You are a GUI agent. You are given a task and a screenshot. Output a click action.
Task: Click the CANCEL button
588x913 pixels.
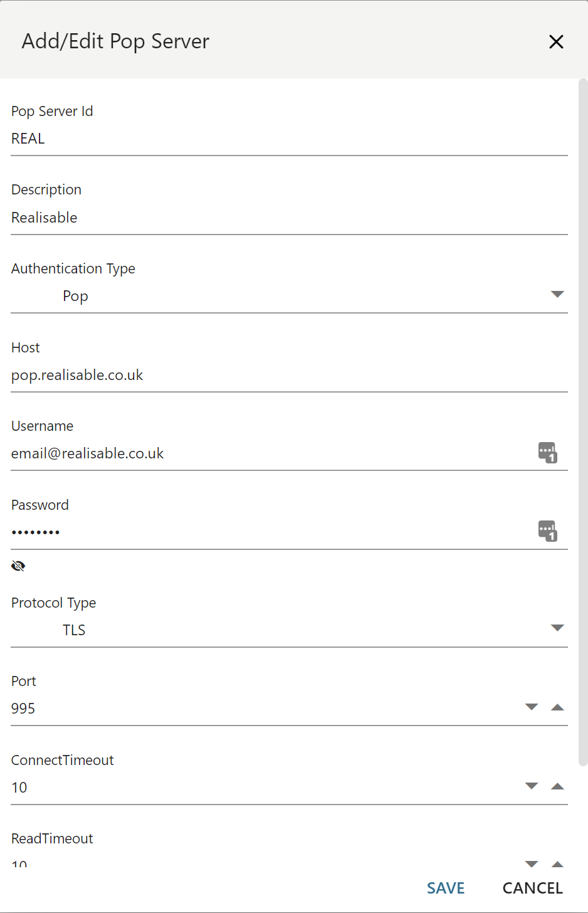pos(532,888)
